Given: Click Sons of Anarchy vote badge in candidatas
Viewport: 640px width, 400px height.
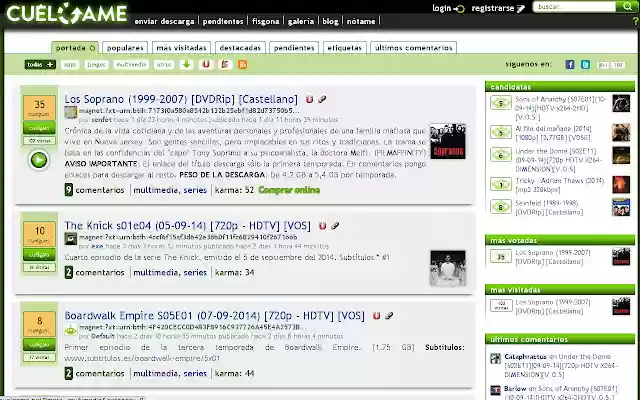Looking at the screenshot, I should coord(501,103).
